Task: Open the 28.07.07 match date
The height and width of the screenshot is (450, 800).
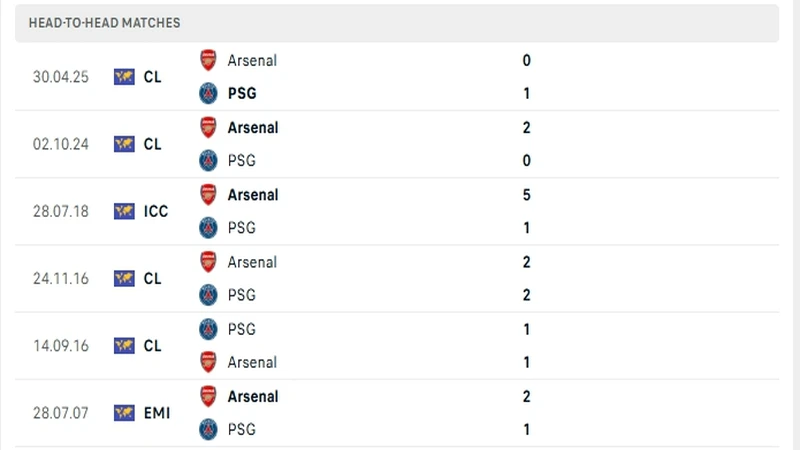Action: pyautogui.click(x=60, y=413)
